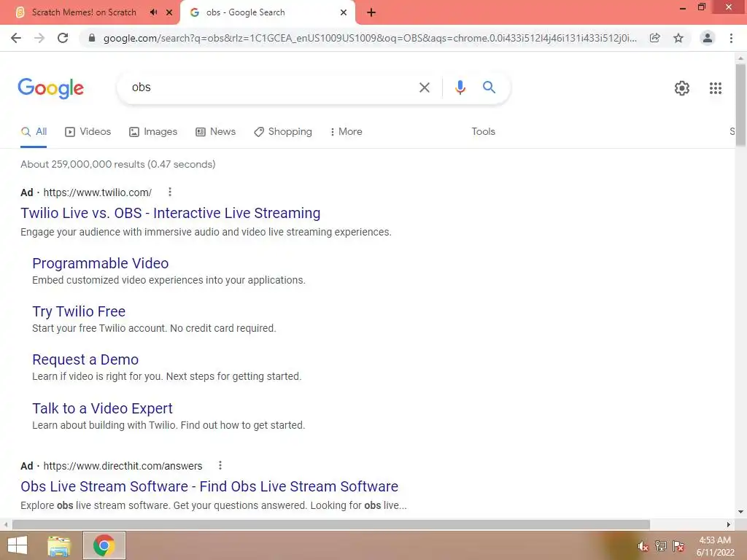This screenshot has height=560, width=747.
Task: Switch to Images results
Action: click(153, 132)
